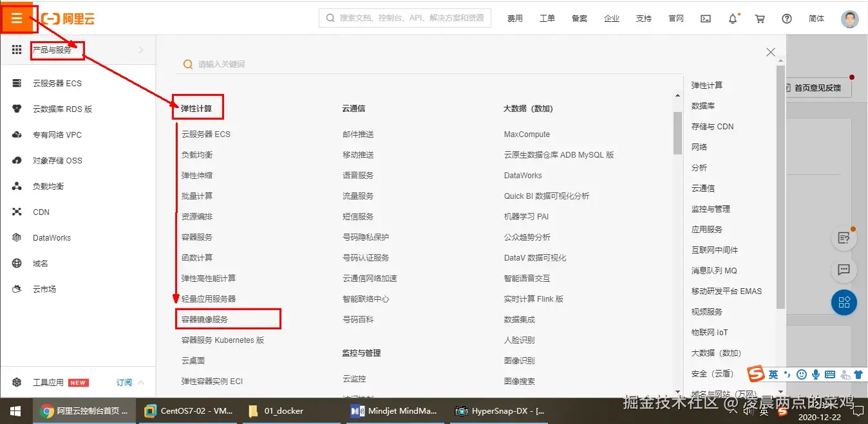This screenshot has height=424, width=868.
Task: Open the help question mark icon
Action: coord(787,19)
